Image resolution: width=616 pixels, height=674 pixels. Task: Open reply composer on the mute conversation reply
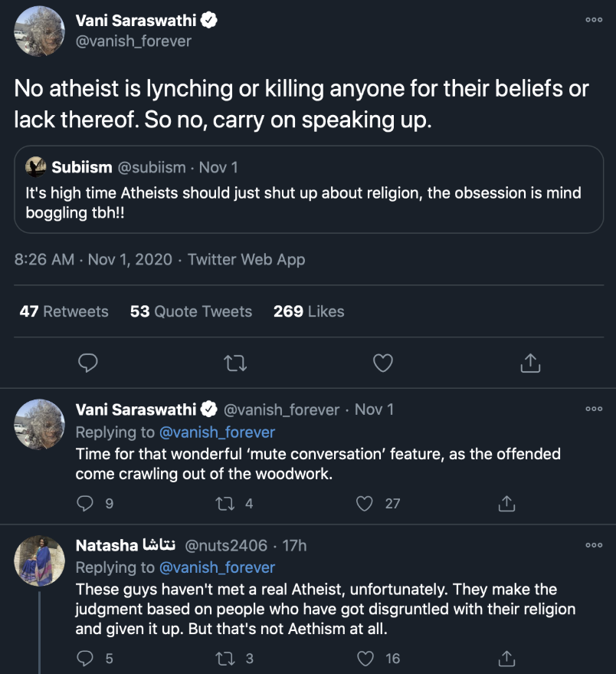[84, 503]
